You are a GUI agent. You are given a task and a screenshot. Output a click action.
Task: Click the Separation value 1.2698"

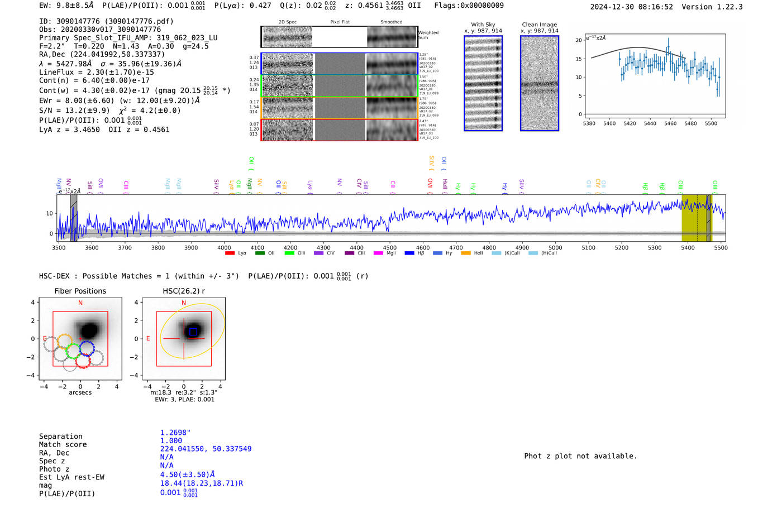(175, 433)
